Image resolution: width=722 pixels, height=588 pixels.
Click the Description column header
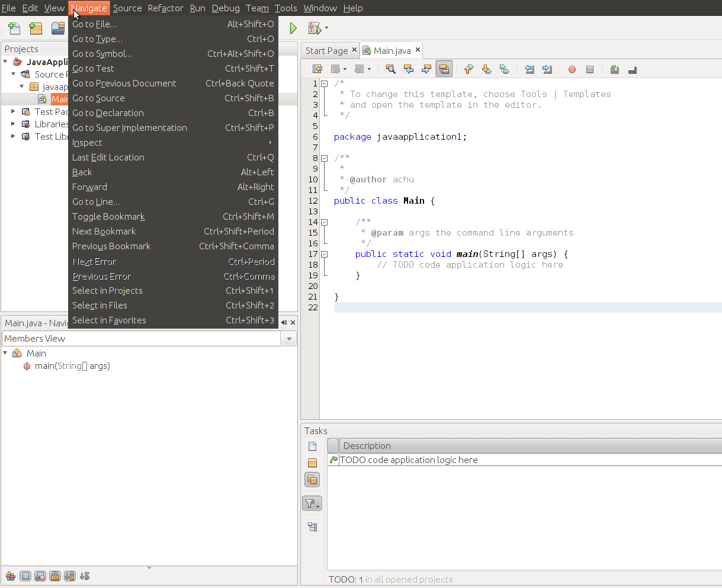point(367,446)
